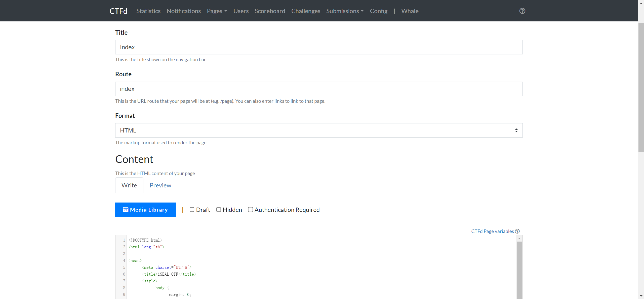Expand the Submissions dropdown menu
This screenshot has width=644, height=299.
click(345, 11)
